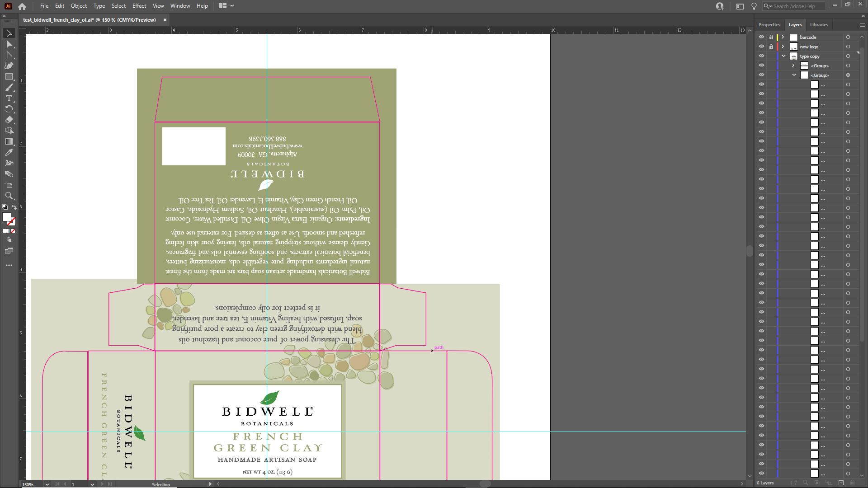Select the Zoom tool in toolbar
The image size is (868, 488).
tap(9, 196)
